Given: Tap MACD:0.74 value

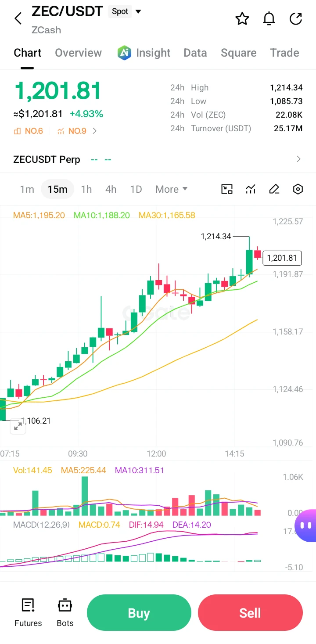Looking at the screenshot, I should pyautogui.click(x=99, y=525).
